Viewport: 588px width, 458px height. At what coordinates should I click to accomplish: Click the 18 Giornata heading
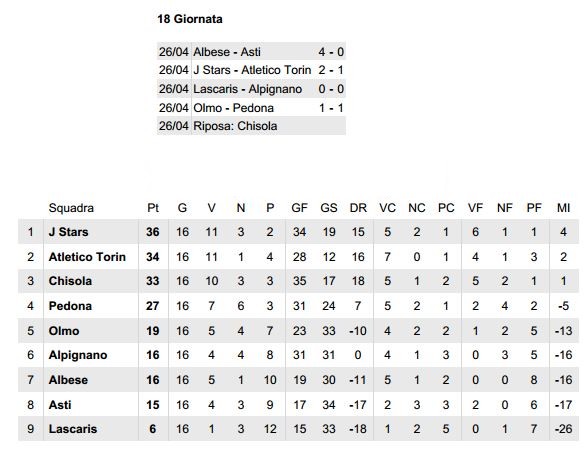(x=190, y=19)
